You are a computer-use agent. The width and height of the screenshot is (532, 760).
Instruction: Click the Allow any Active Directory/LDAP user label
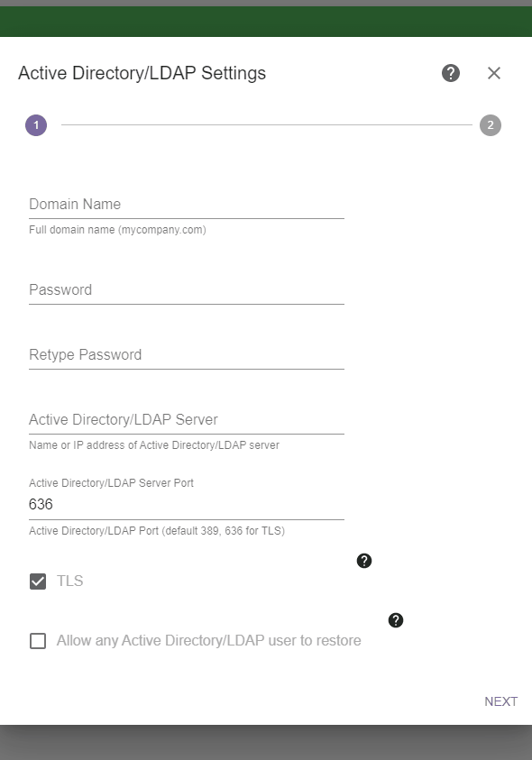coord(208,640)
